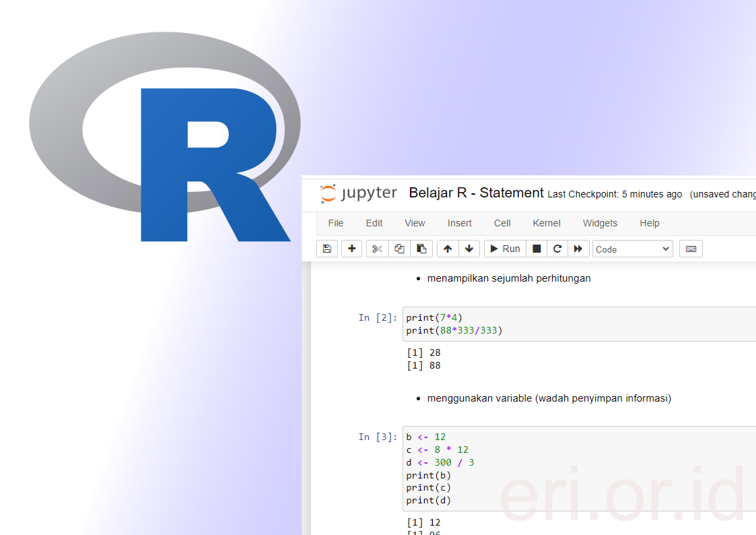This screenshot has height=535, width=756.
Task: Open the File menu
Action: pyautogui.click(x=335, y=223)
